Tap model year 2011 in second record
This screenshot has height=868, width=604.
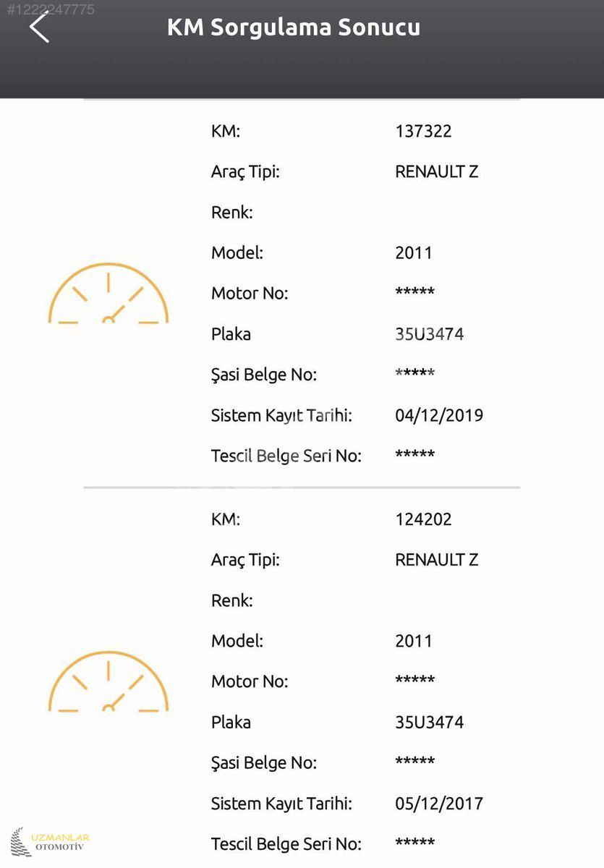click(x=414, y=641)
